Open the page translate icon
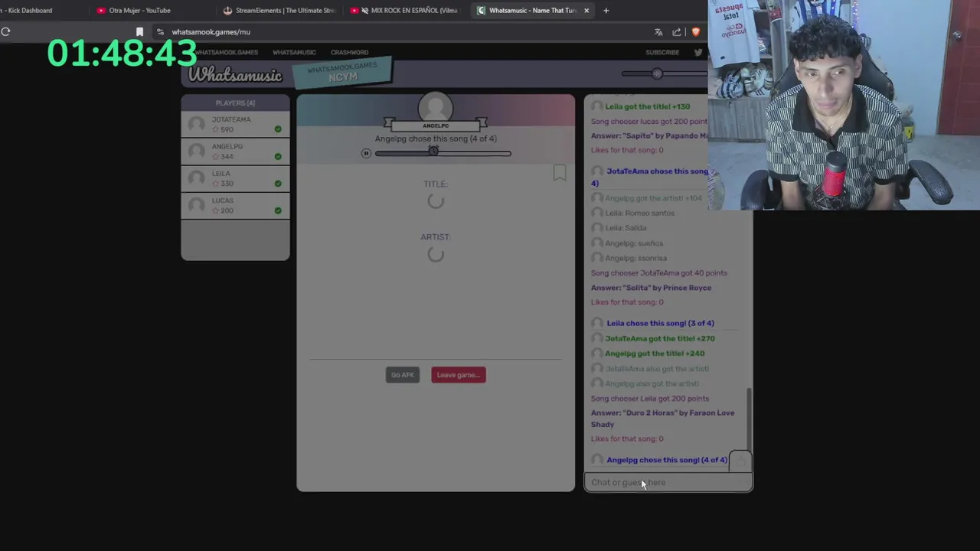 click(658, 32)
